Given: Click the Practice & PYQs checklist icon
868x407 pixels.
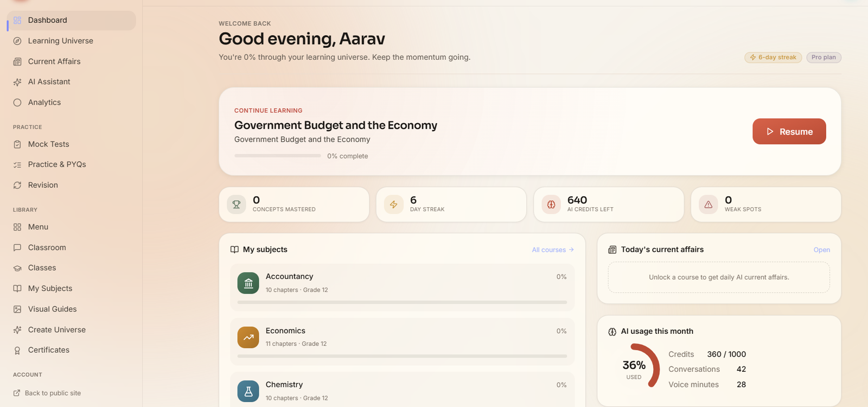Looking at the screenshot, I should click(x=17, y=164).
